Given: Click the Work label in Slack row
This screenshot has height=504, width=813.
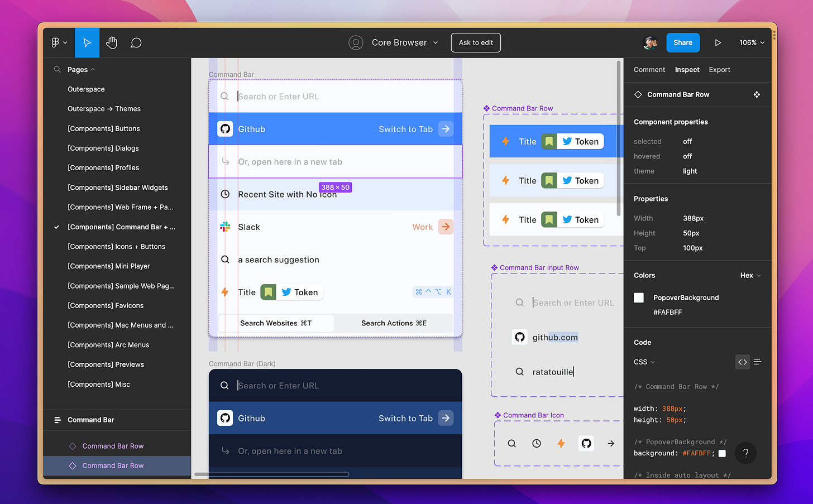Looking at the screenshot, I should coord(423,227).
